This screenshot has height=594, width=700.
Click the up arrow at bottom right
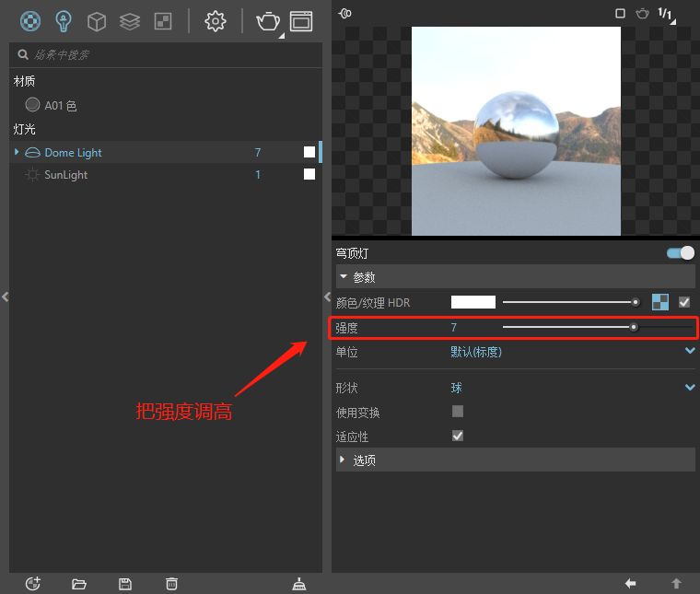click(x=676, y=583)
